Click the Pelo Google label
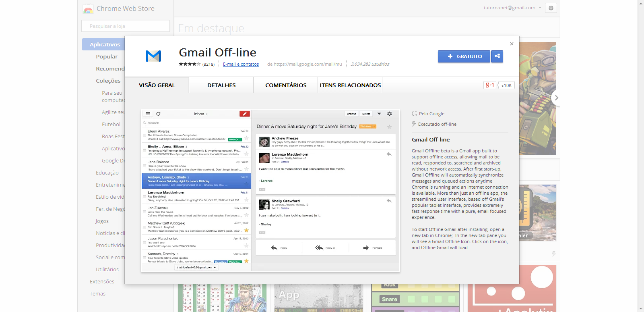 tap(431, 114)
